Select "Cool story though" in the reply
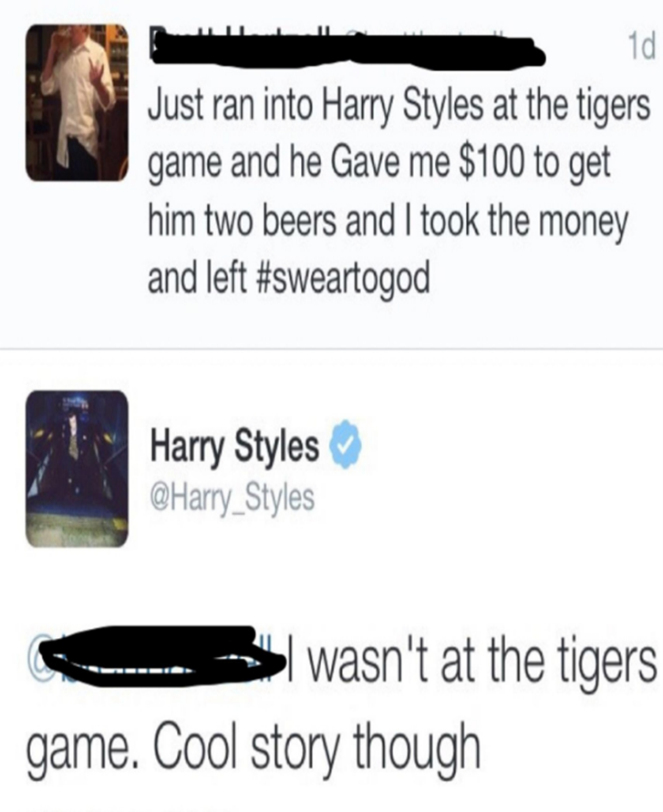This screenshot has height=812, width=663. (x=315, y=748)
